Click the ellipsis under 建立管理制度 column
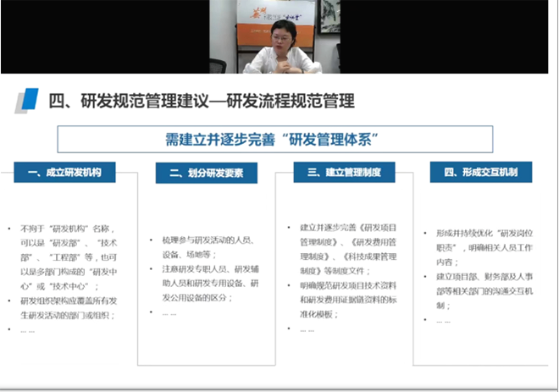Screen dimensions: 559x392 [x=307, y=329]
